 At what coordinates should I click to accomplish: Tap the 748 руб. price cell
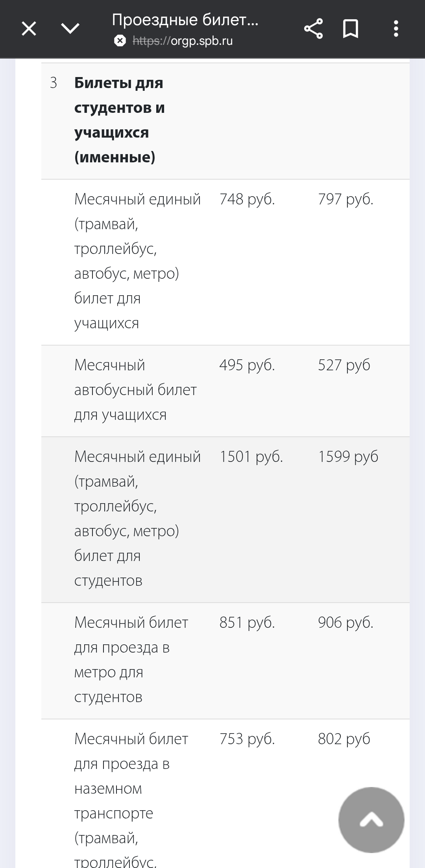pos(247,199)
